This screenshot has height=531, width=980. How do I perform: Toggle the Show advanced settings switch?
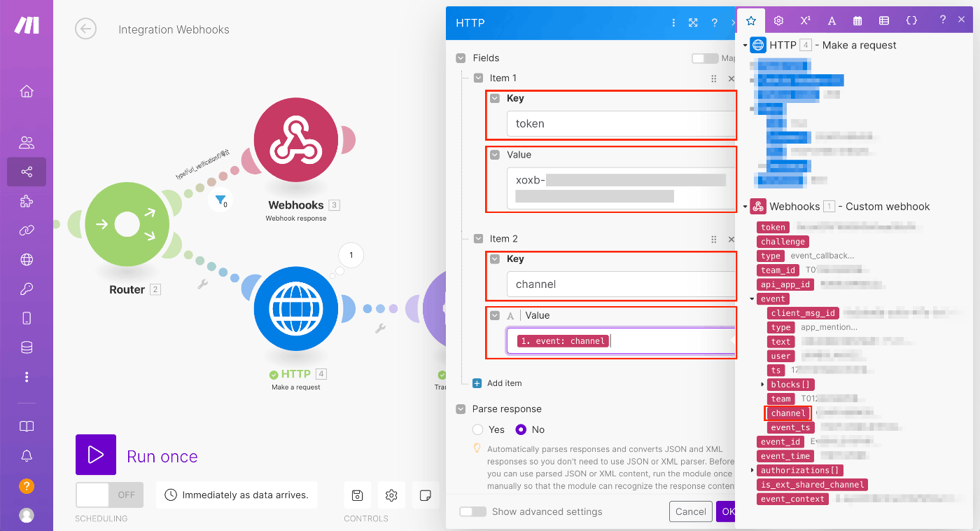472,512
